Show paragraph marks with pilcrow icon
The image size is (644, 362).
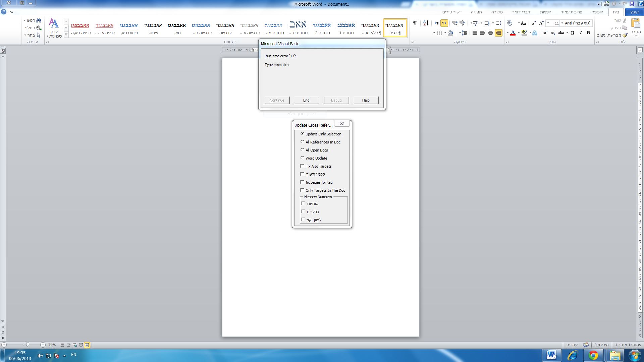coord(415,23)
